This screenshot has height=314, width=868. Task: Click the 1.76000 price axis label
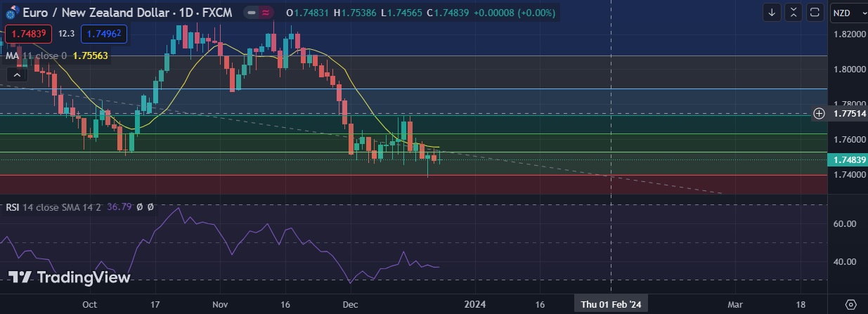click(x=849, y=139)
